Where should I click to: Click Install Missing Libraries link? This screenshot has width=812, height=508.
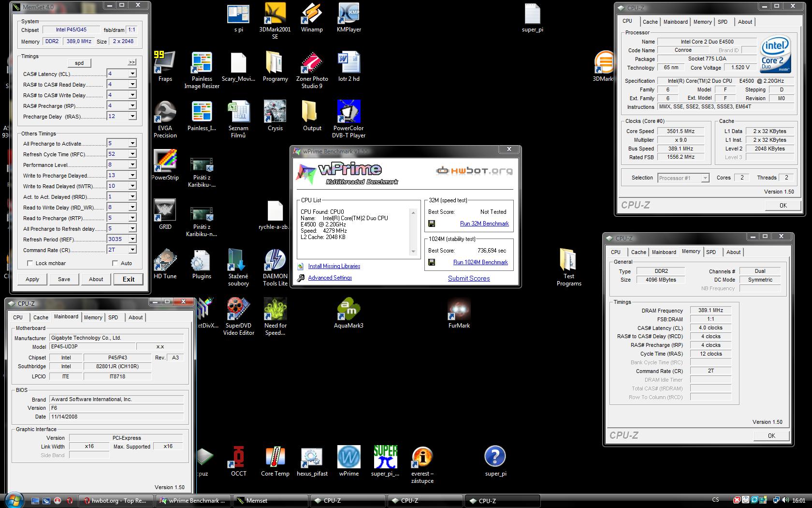(334, 266)
